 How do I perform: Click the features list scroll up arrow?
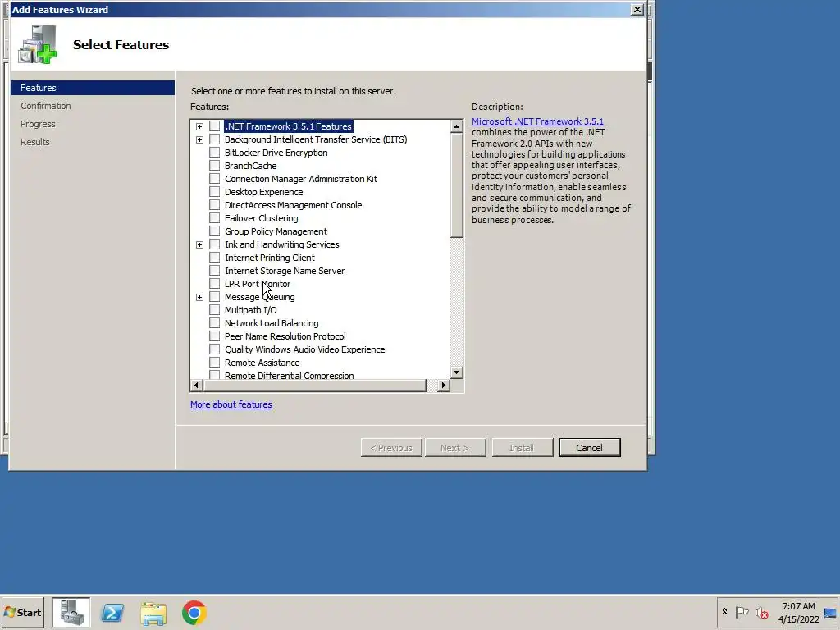(456, 126)
